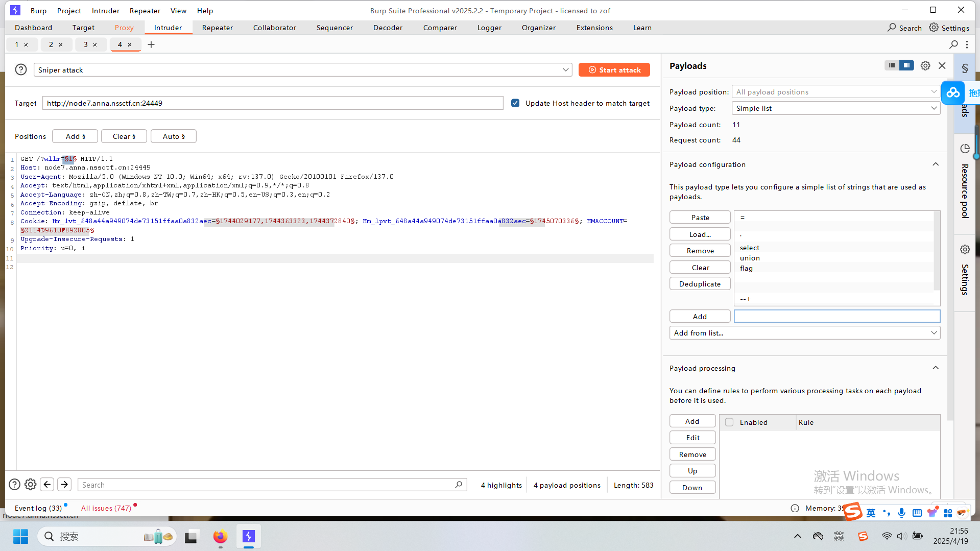The height and width of the screenshot is (551, 980).
Task: Toggle the Enabled header checkbox in rules table
Action: pyautogui.click(x=729, y=422)
